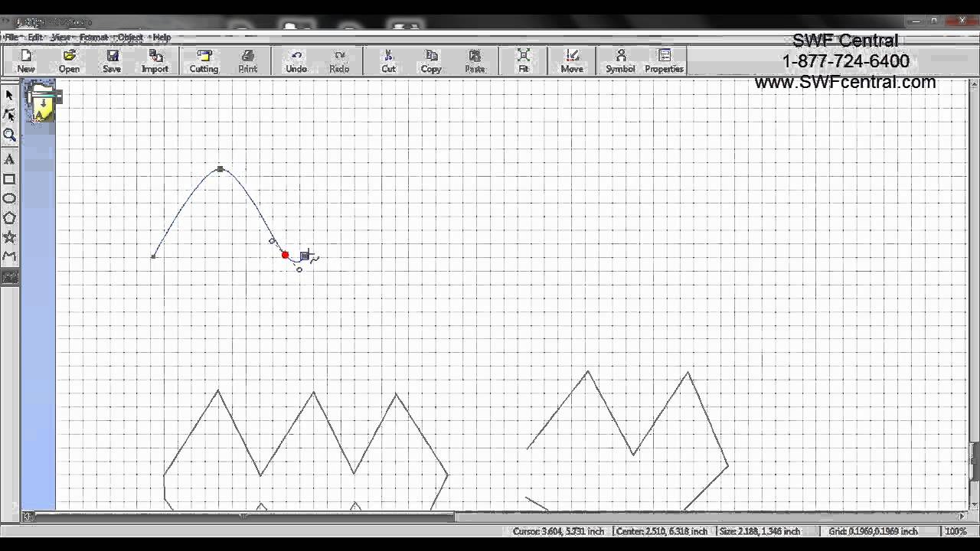Screen dimensions: 980x551
Task: Click the cutter thumbnail in the blue side panel
Action: [x=42, y=103]
